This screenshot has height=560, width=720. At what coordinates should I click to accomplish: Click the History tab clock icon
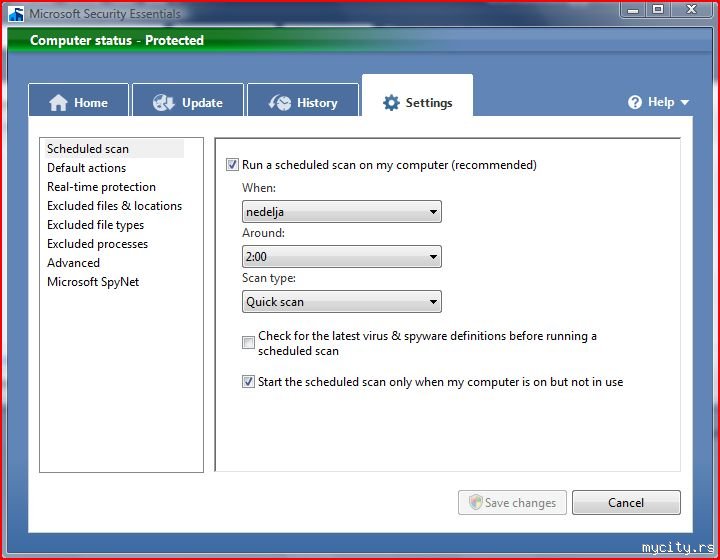click(x=280, y=102)
